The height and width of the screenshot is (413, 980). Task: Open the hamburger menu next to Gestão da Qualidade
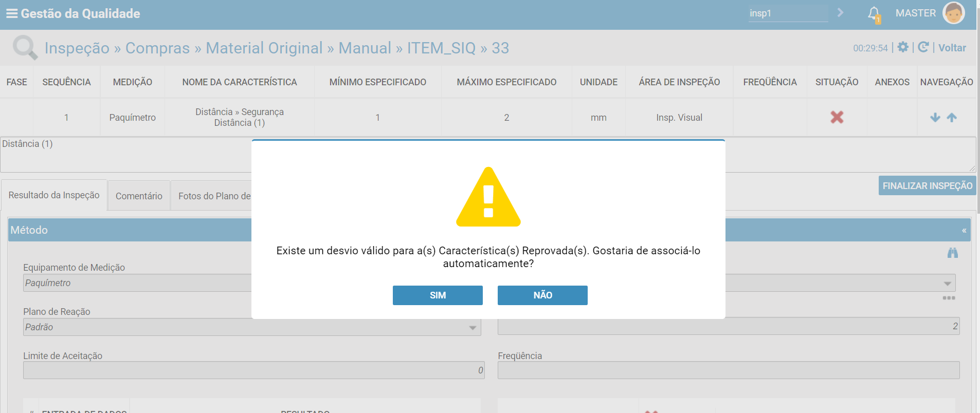(11, 13)
